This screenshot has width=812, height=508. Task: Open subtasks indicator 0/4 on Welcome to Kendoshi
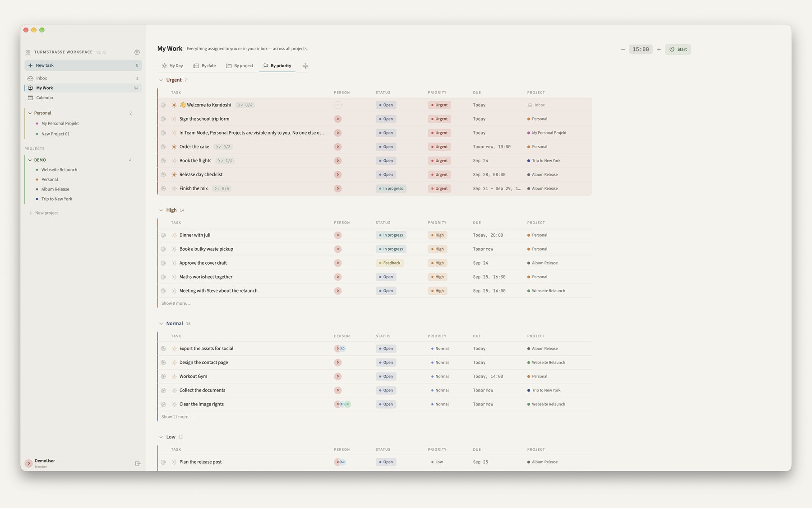click(x=245, y=105)
